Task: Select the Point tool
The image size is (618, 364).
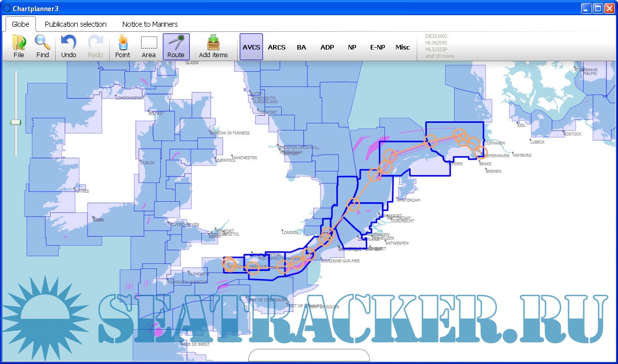Action: [x=122, y=47]
